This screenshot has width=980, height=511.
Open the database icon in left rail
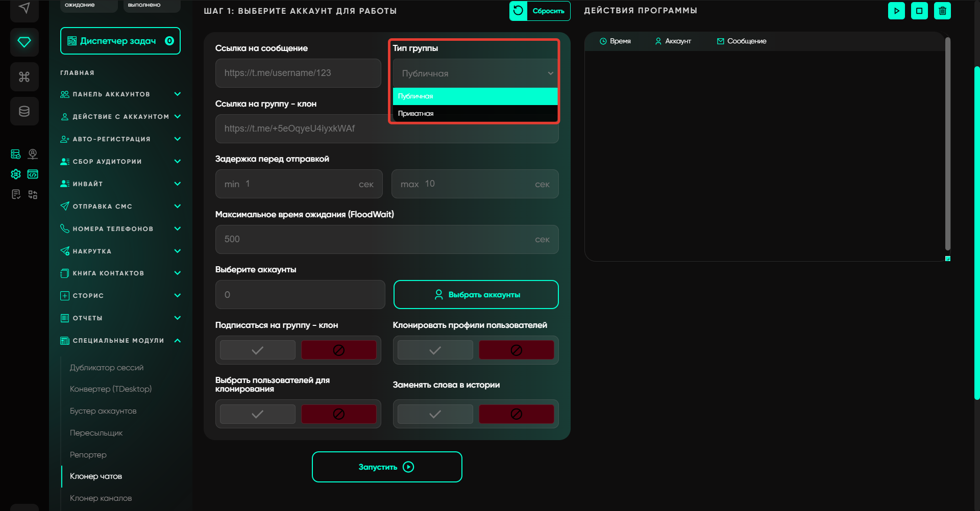[x=24, y=111]
